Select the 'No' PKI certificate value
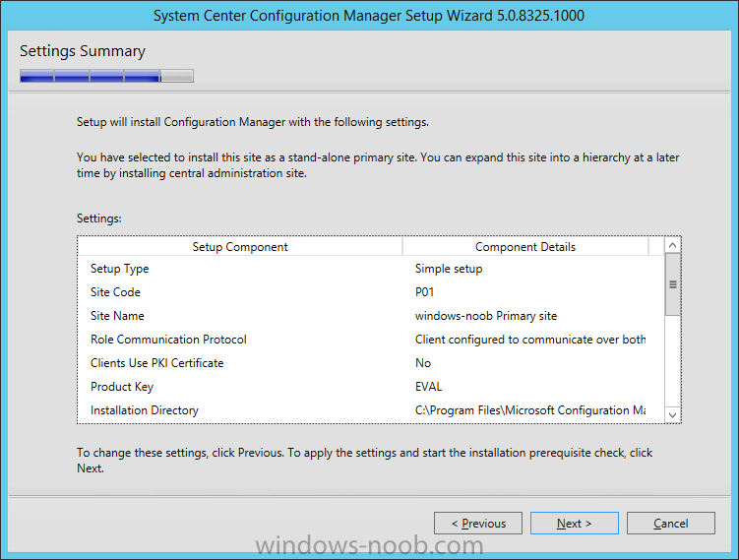The height and width of the screenshot is (560, 739). 423,362
